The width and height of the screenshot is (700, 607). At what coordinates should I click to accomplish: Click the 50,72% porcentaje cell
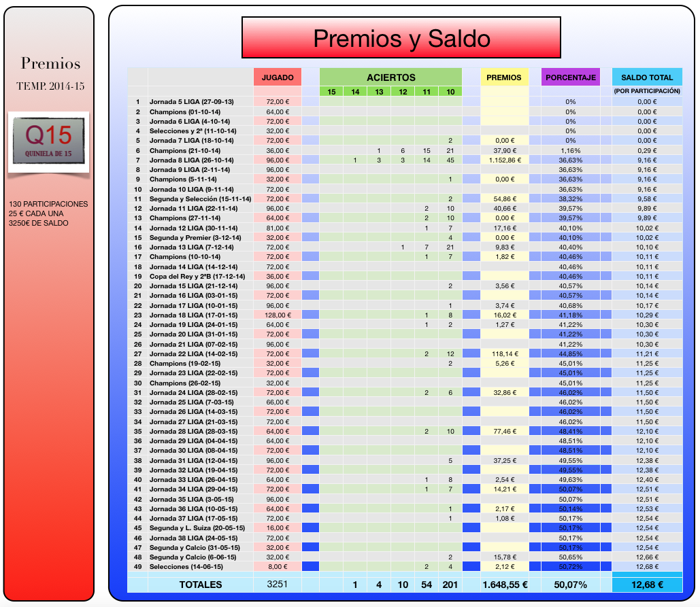point(571,567)
